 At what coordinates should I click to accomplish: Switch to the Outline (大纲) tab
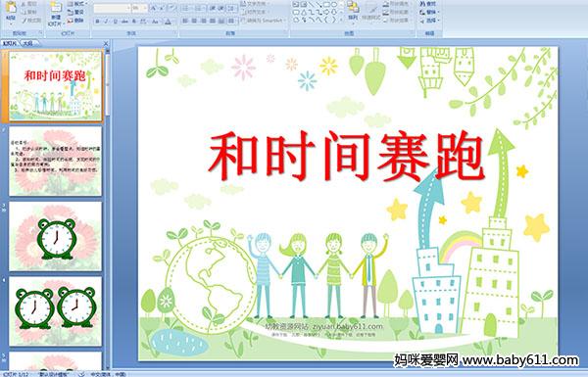pyautogui.click(x=28, y=43)
